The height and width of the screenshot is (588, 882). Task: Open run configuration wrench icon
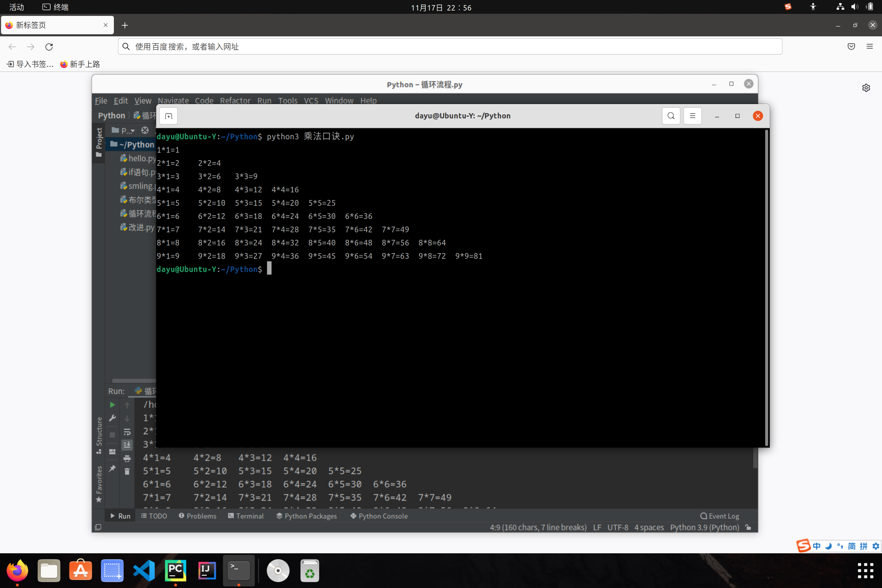(x=112, y=418)
